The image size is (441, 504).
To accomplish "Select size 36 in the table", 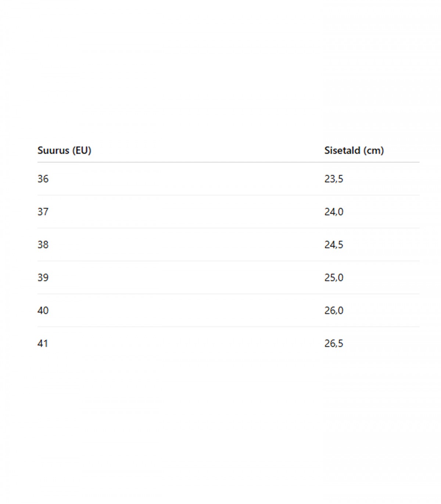I will click(43, 179).
